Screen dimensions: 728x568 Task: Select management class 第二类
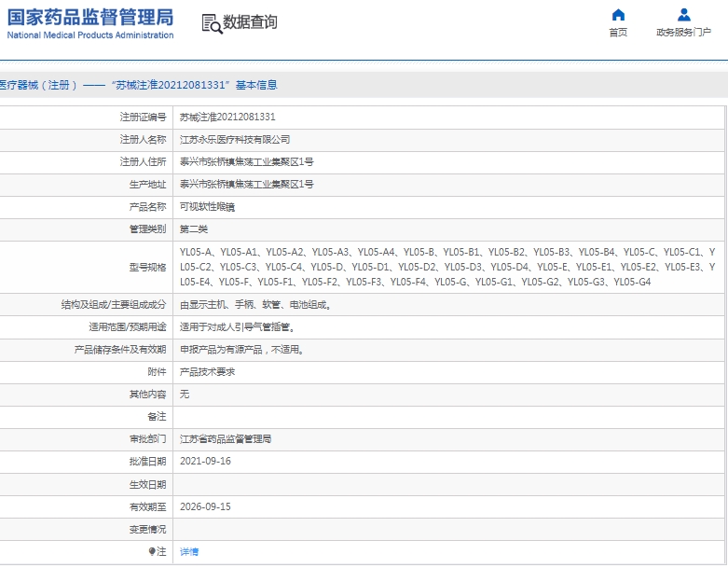point(194,229)
